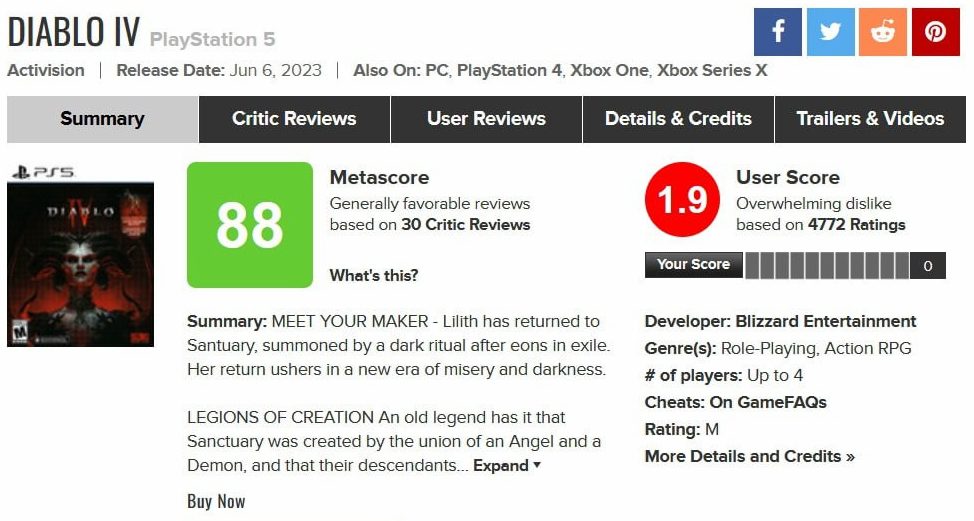Select the Summary tab
The height and width of the screenshot is (521, 974).
[x=102, y=119]
